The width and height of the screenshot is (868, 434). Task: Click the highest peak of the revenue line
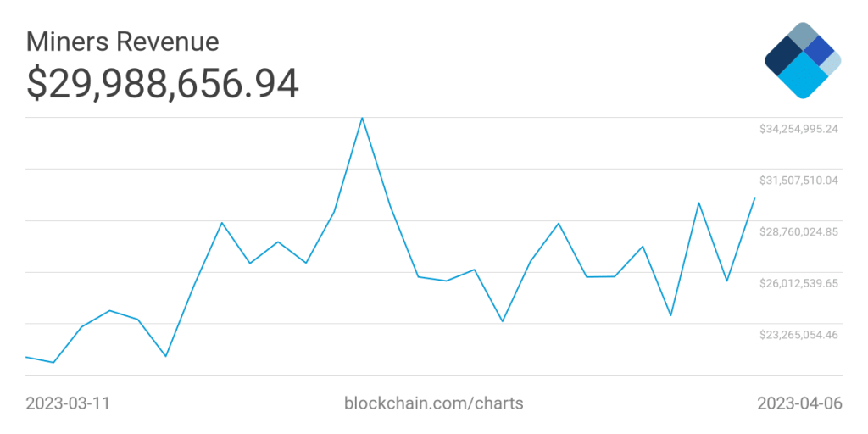363,118
